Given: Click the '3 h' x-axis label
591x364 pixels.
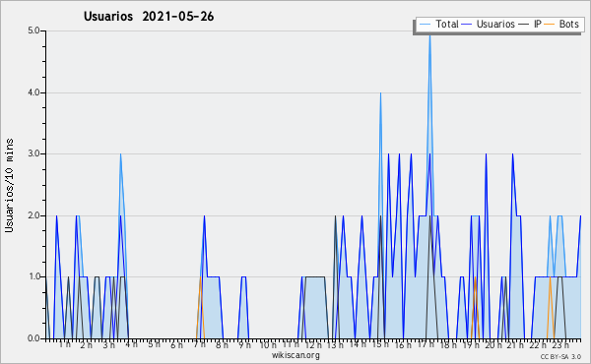Looking at the screenshot, I should coord(109,344).
